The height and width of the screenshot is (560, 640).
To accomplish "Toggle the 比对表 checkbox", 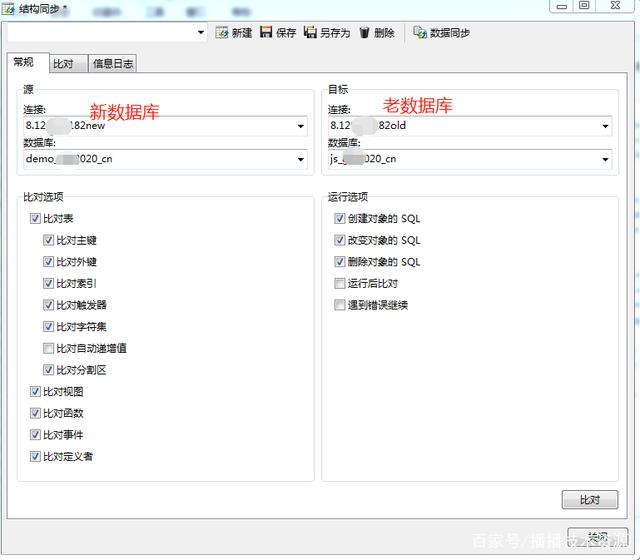I will [x=35, y=218].
